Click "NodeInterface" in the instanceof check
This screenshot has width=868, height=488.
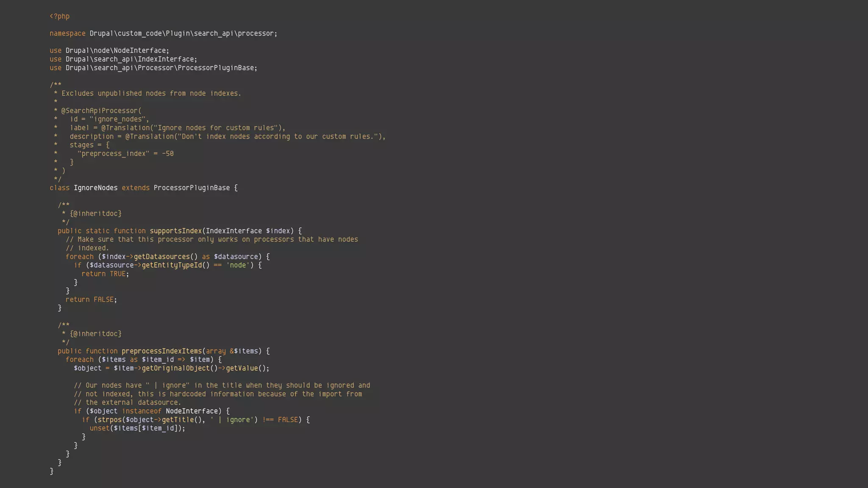coord(192,411)
